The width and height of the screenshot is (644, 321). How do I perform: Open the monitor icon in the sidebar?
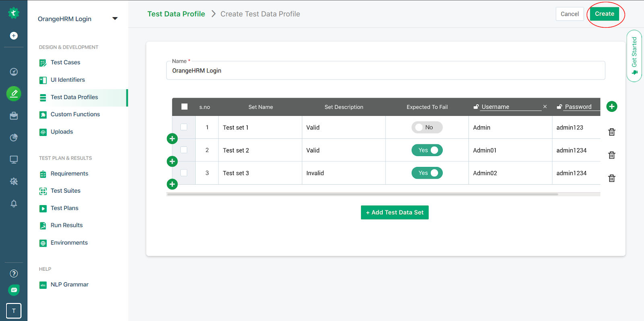point(14,160)
